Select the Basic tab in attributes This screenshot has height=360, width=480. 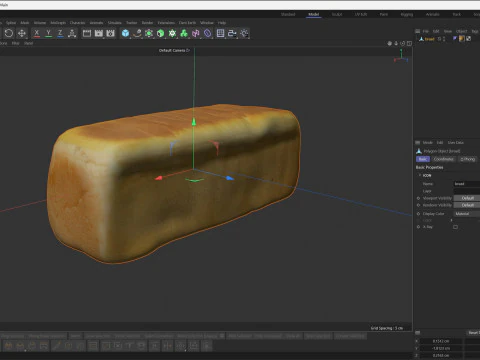[423, 159]
